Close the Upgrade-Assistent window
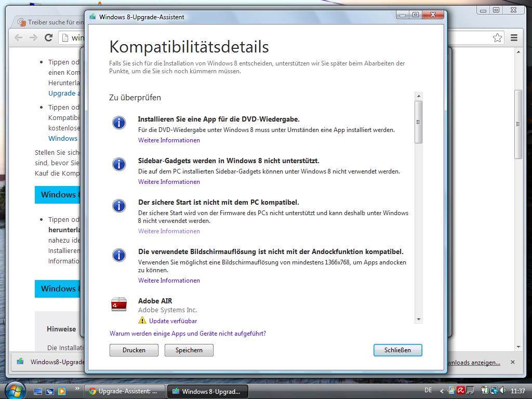Viewport: 532px width, 399px height. point(433,15)
